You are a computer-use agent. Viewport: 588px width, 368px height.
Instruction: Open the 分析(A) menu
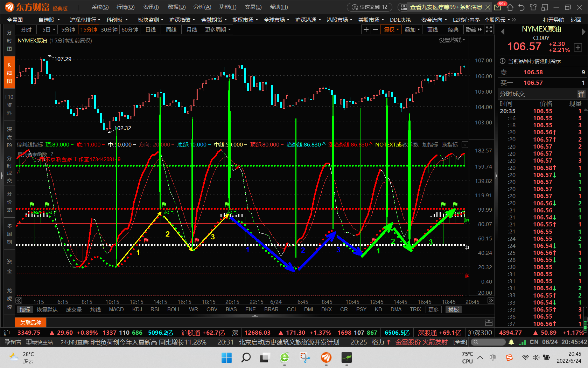(202, 7)
